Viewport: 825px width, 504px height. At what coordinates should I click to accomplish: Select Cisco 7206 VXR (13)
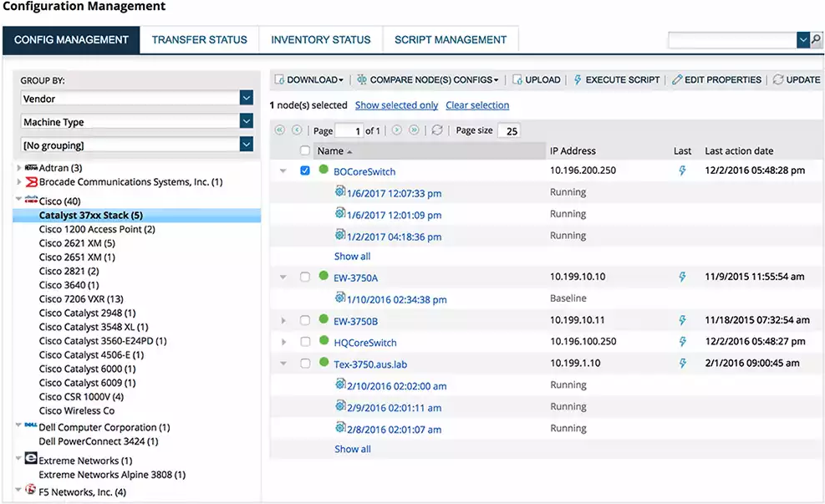[x=81, y=299]
